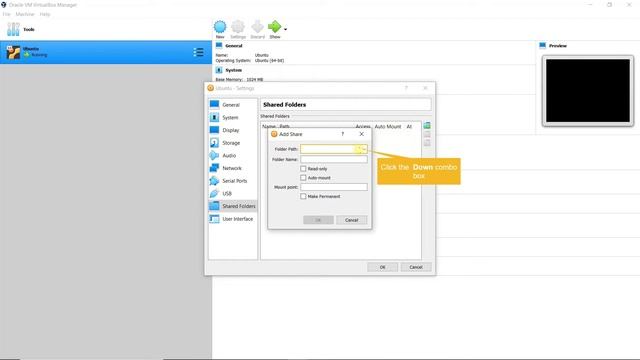This screenshot has width=640, height=360.
Task: Click the System section header icon
Action: (219, 70)
